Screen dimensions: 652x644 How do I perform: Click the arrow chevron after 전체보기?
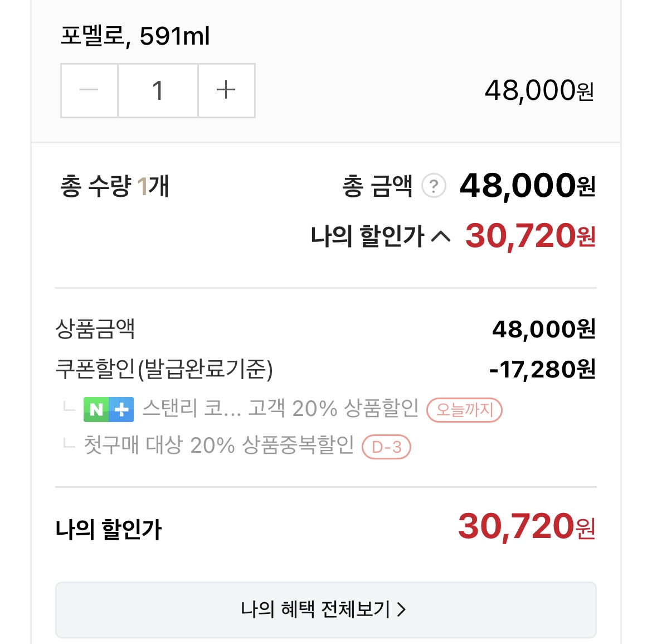point(402,610)
